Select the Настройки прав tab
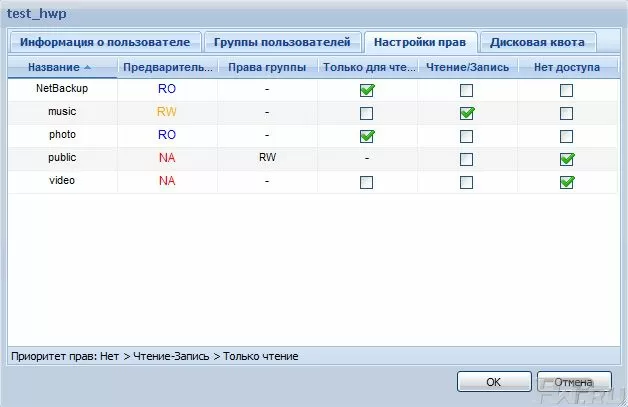The width and height of the screenshot is (628, 407). (420, 42)
